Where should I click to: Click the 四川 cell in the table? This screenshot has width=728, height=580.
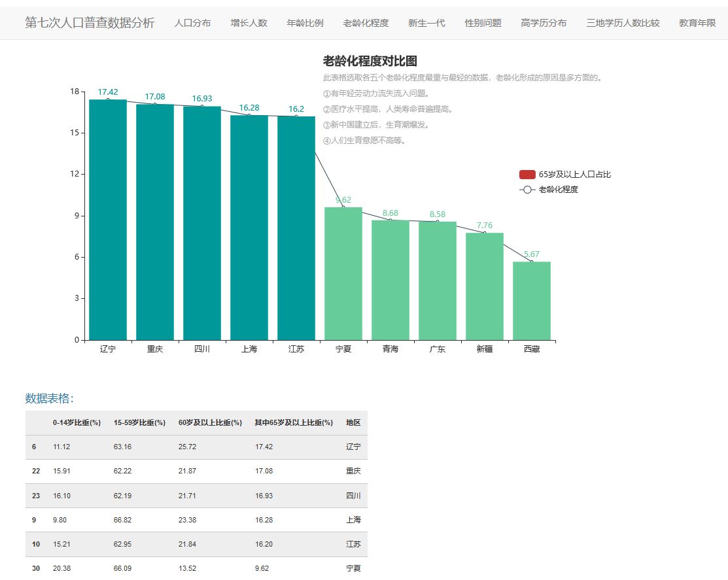click(353, 496)
